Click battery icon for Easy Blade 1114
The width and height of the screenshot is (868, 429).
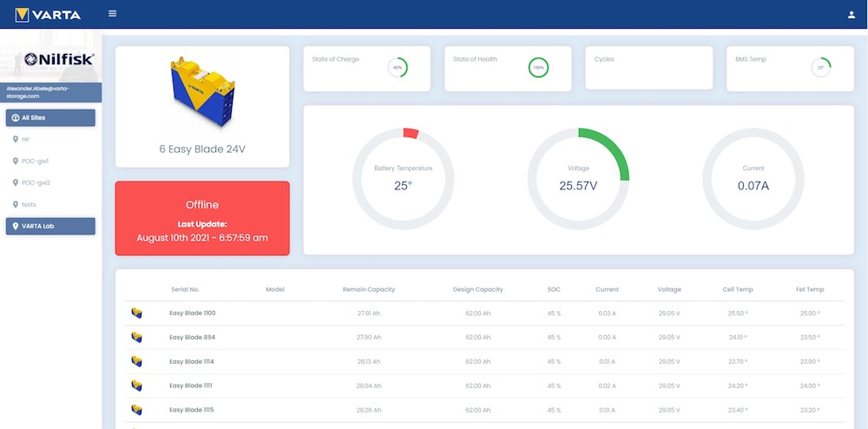click(136, 361)
